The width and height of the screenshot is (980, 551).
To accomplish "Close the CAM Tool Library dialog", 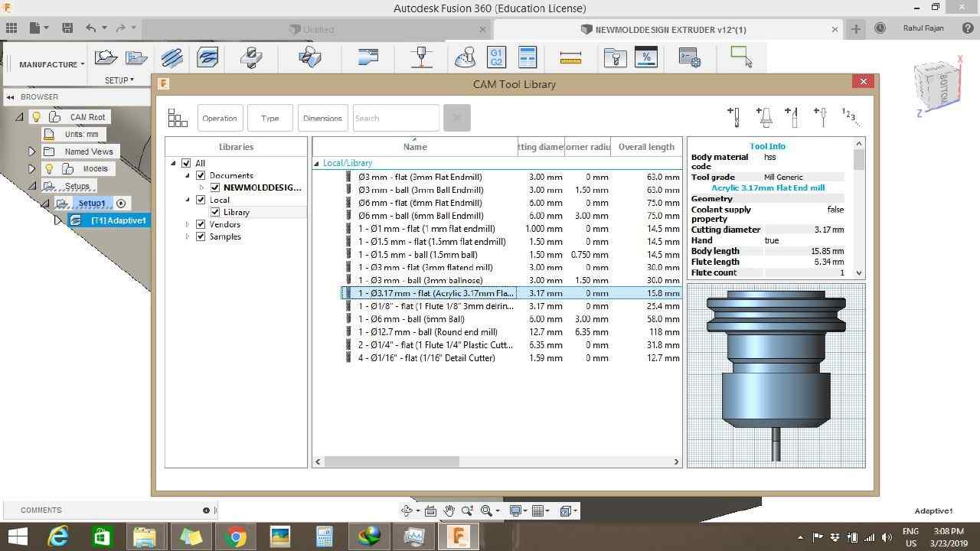I will pyautogui.click(x=864, y=81).
